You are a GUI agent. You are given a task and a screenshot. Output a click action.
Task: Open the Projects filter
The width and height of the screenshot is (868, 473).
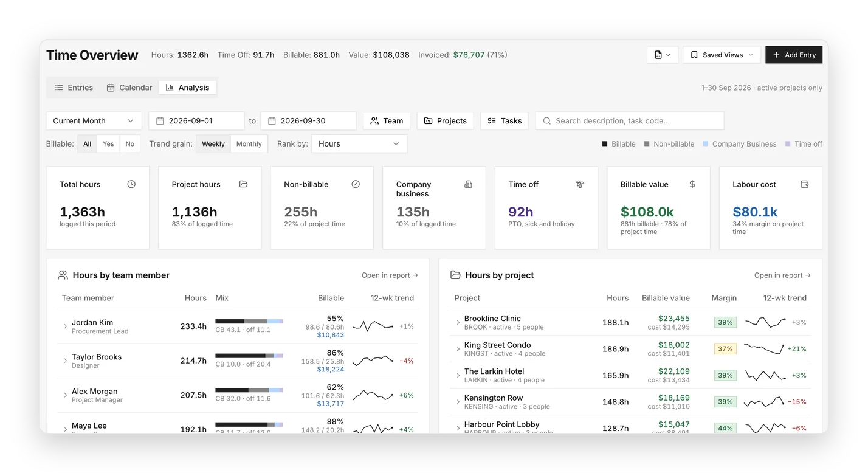pyautogui.click(x=446, y=121)
